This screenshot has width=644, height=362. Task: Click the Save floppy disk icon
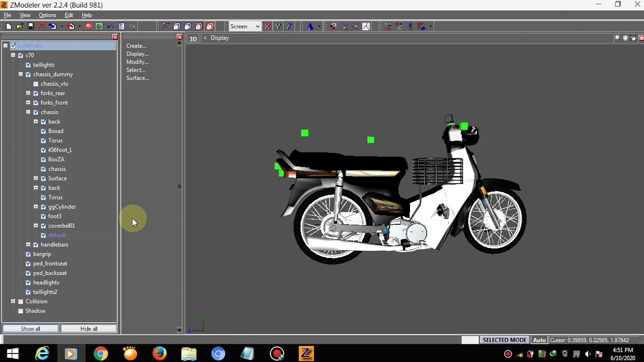pyautogui.click(x=31, y=26)
